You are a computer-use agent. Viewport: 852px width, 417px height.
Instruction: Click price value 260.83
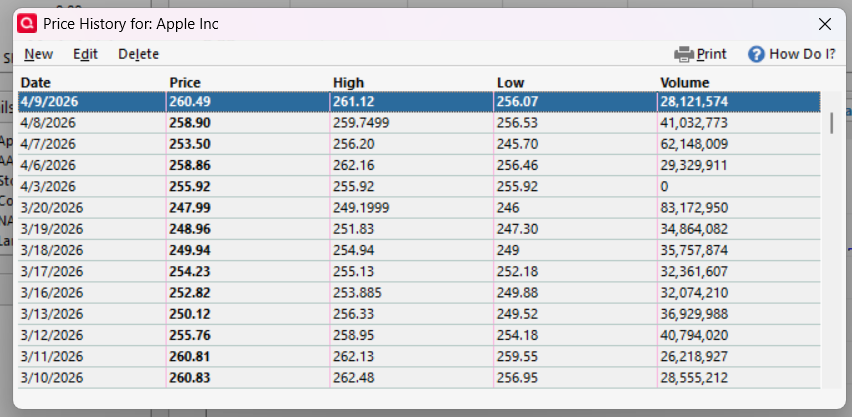(190, 377)
